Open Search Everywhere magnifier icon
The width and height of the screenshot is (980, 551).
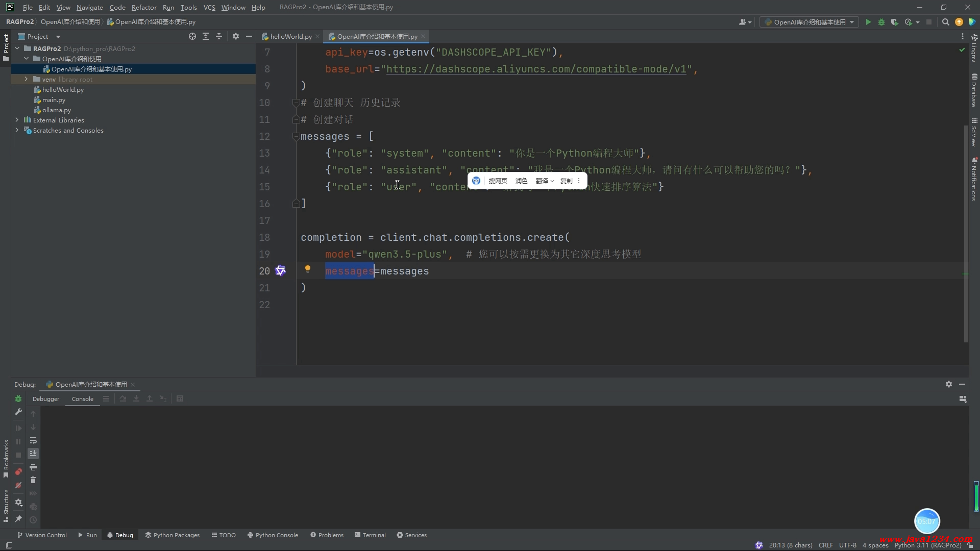coord(945,22)
